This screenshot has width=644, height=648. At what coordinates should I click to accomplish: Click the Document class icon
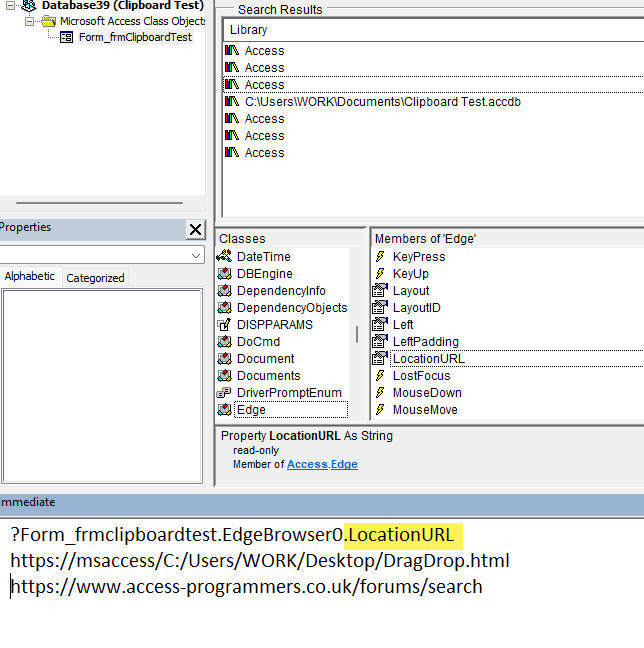coord(224,359)
